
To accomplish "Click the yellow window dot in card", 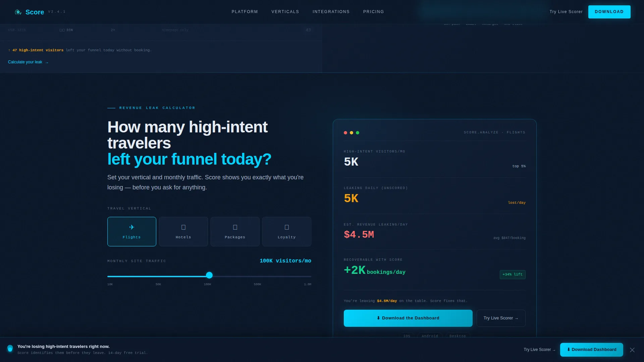I will [x=352, y=133].
